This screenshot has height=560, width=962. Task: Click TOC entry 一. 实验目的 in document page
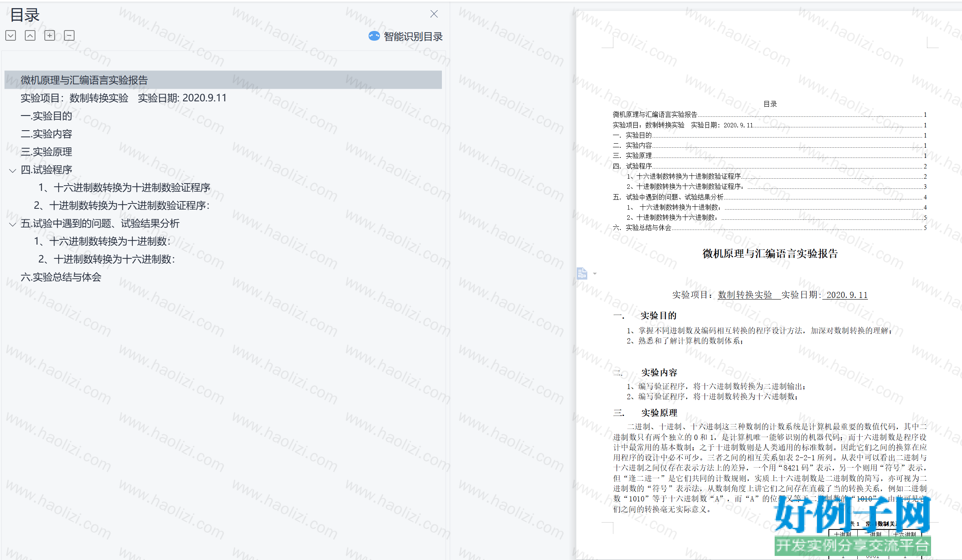click(x=770, y=135)
